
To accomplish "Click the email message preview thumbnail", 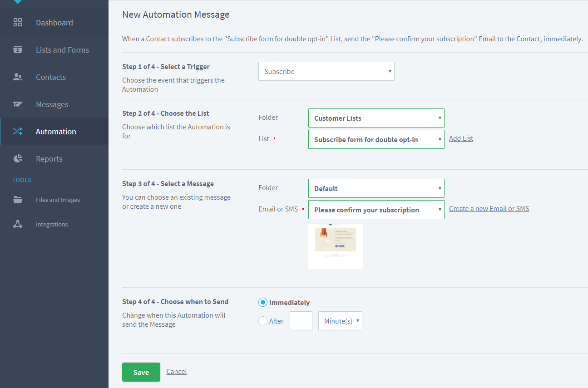I will [335, 246].
